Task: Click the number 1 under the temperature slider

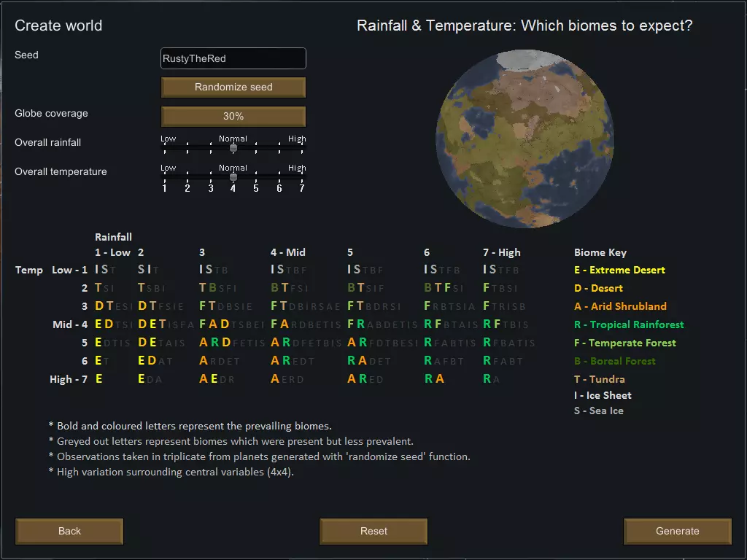Action: [164, 189]
